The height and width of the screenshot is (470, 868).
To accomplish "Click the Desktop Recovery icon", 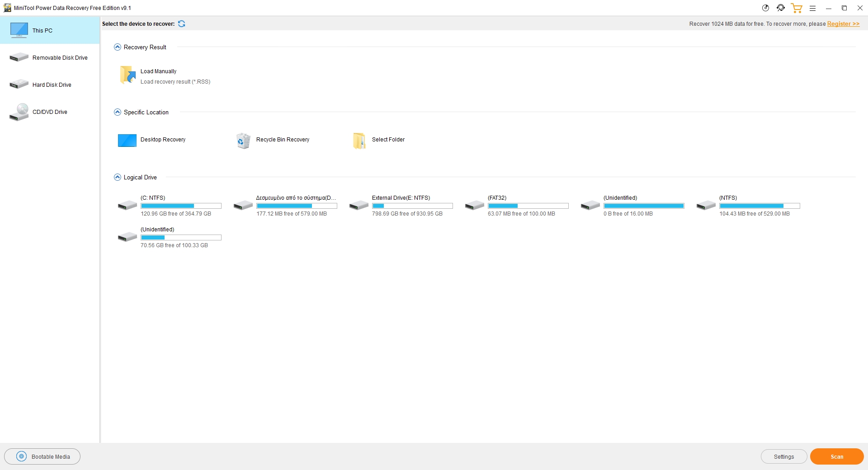I will click(127, 141).
